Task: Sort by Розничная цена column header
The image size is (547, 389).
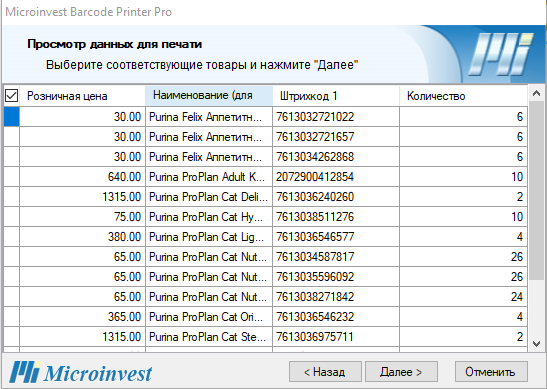Action: point(82,96)
